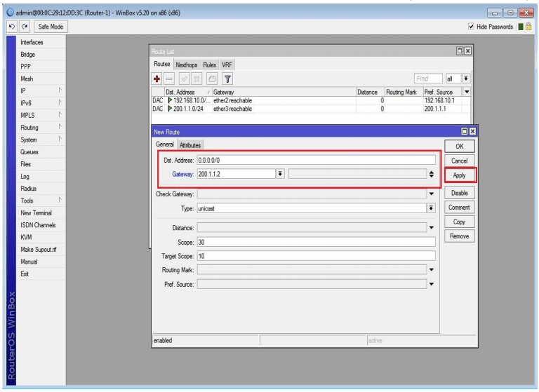Click the Dst. Address input field
Screen dimensions: 539x392
(316, 160)
